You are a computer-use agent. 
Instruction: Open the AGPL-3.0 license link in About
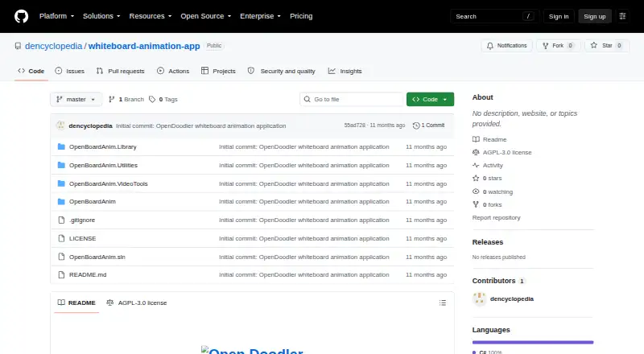click(x=502, y=152)
